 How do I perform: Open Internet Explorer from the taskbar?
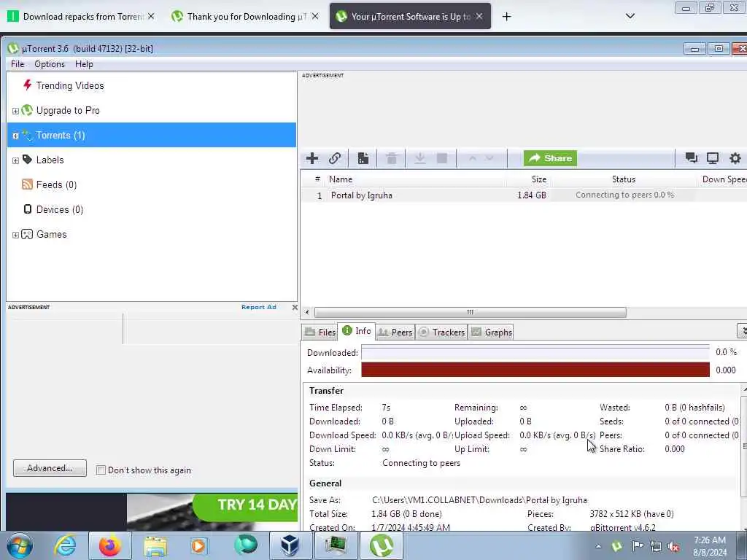[x=65, y=545]
